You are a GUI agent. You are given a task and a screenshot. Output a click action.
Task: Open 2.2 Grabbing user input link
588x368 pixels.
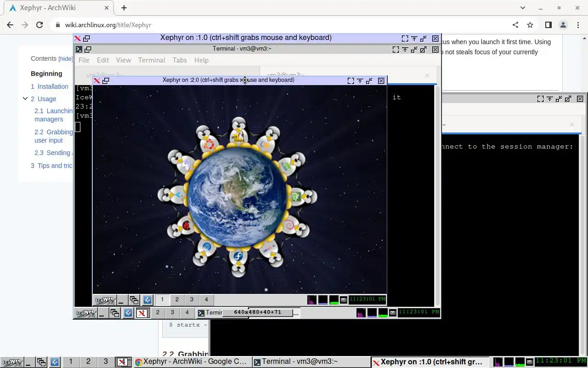coord(53,136)
